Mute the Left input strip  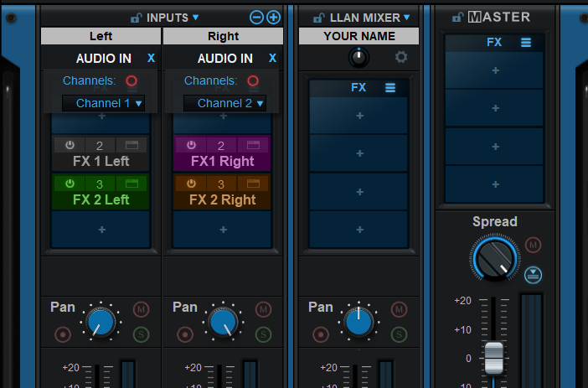pyautogui.click(x=141, y=309)
